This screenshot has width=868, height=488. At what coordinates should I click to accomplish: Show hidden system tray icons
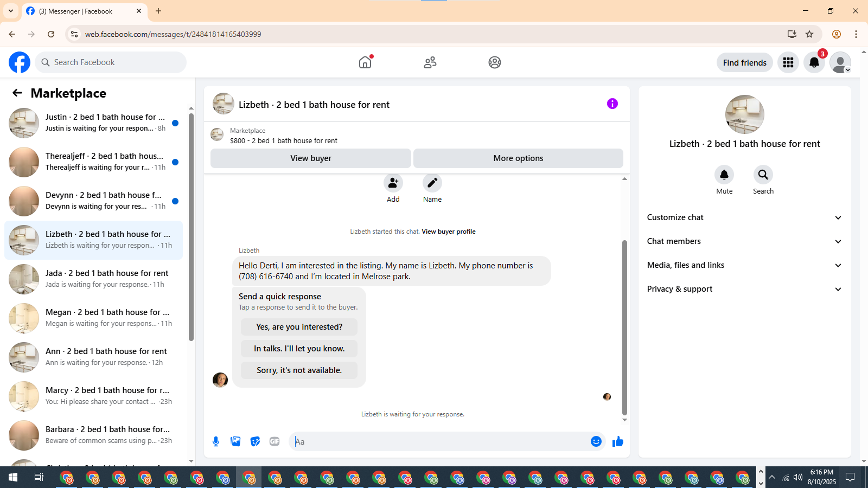coord(771,477)
